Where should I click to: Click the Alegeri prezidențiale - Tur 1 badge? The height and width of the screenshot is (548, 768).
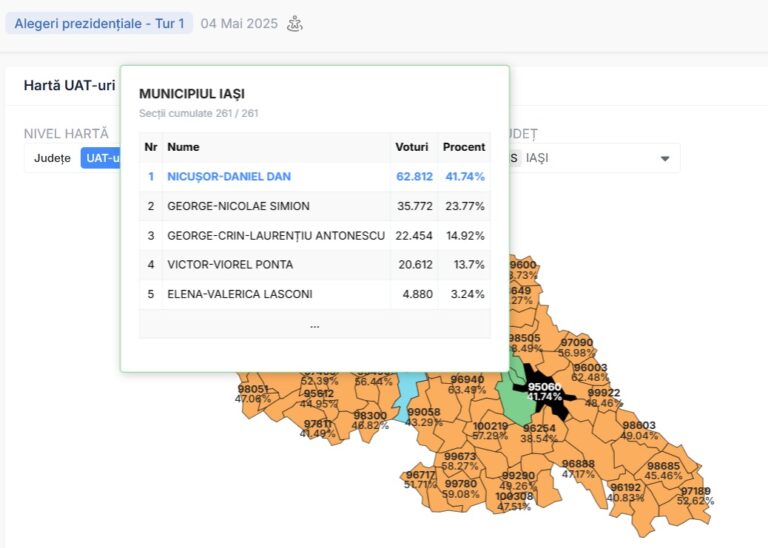(x=99, y=23)
